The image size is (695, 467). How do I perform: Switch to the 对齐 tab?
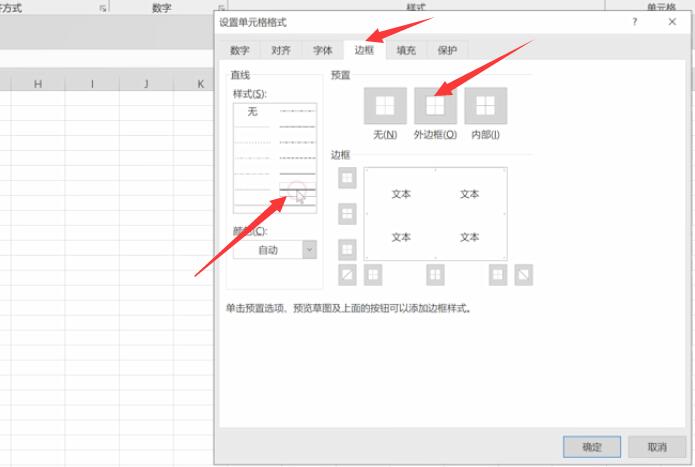pos(281,50)
